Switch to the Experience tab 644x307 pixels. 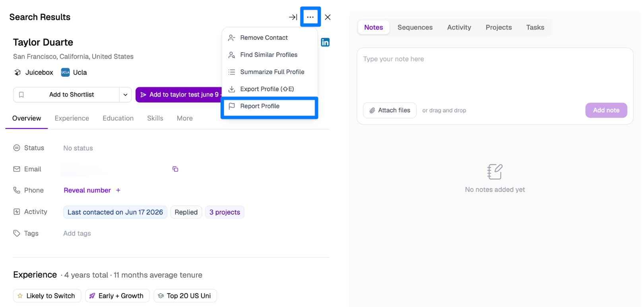(x=72, y=119)
